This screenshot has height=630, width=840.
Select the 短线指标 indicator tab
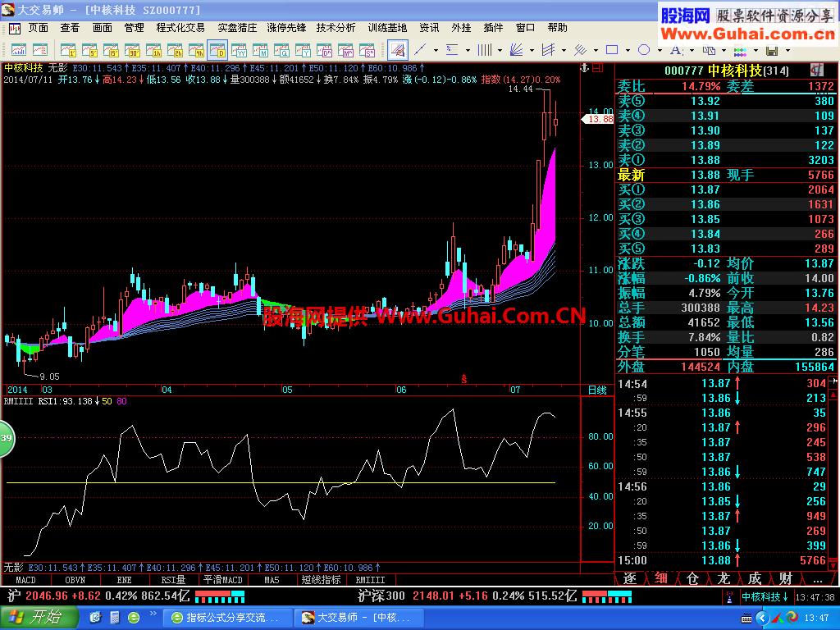pos(320,580)
